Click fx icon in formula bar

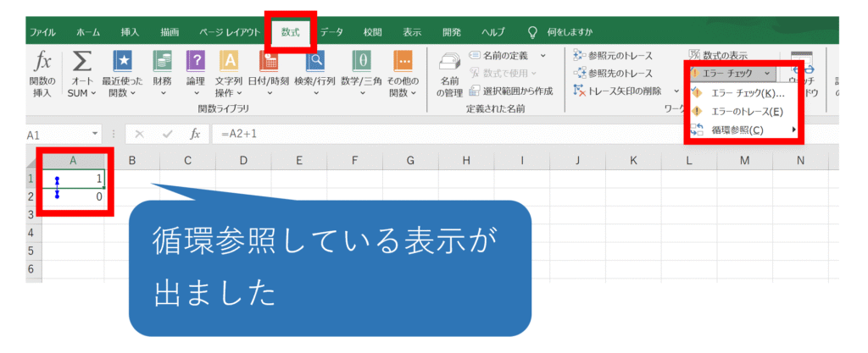[195, 135]
